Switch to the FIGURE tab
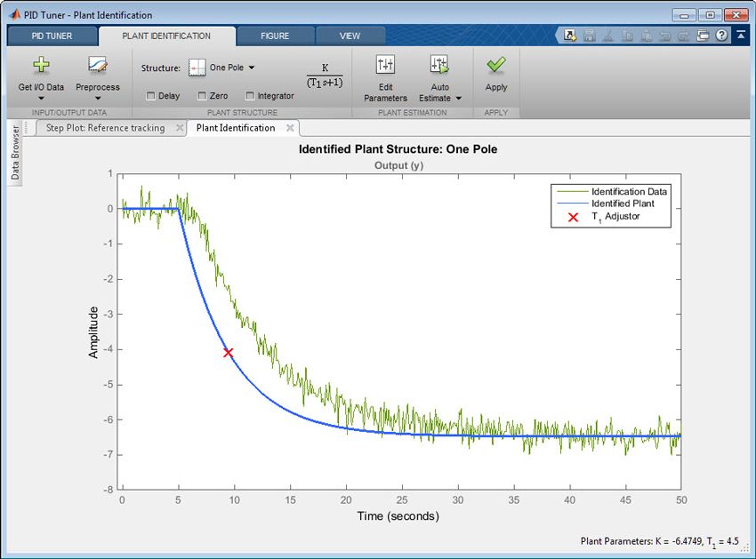 tap(275, 36)
